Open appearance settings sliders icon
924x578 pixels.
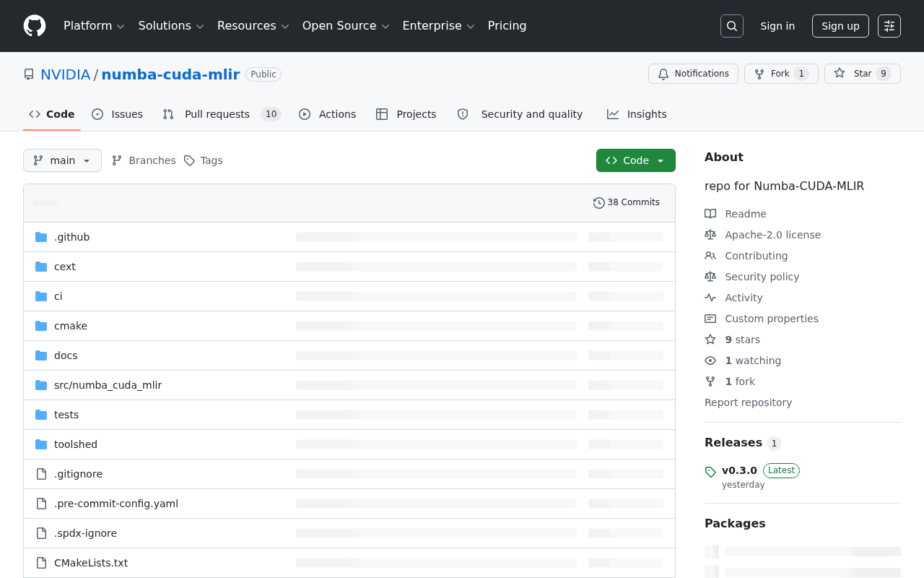(889, 26)
